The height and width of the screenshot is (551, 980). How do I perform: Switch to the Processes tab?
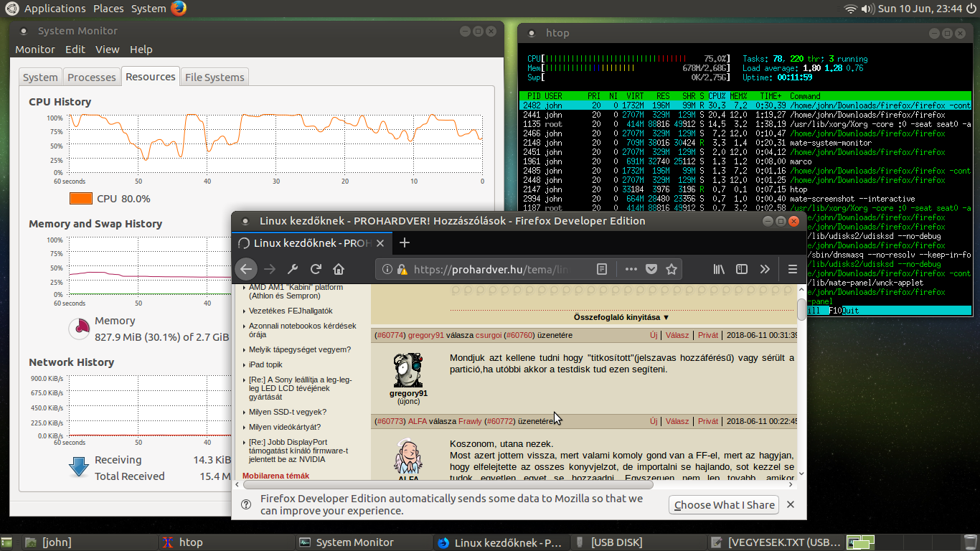pos(91,77)
